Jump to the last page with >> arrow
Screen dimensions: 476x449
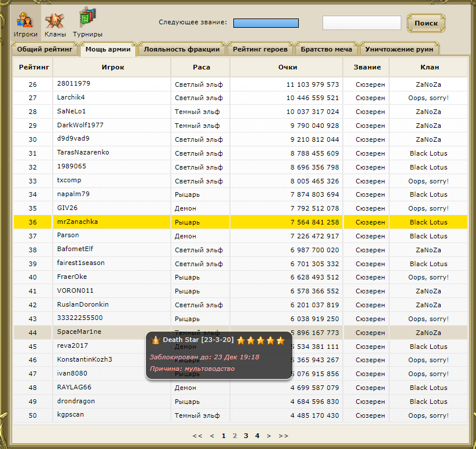[x=283, y=436]
